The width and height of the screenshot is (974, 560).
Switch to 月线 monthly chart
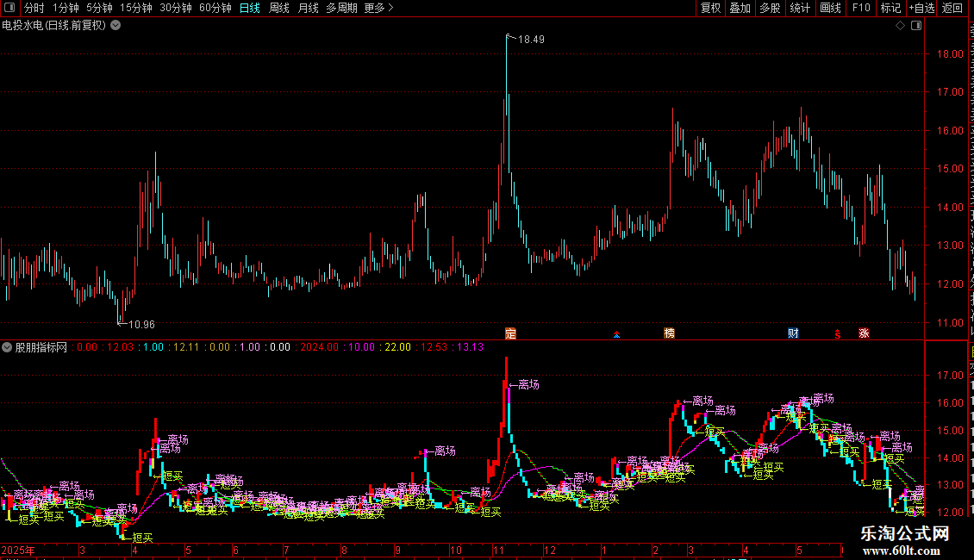tap(308, 8)
